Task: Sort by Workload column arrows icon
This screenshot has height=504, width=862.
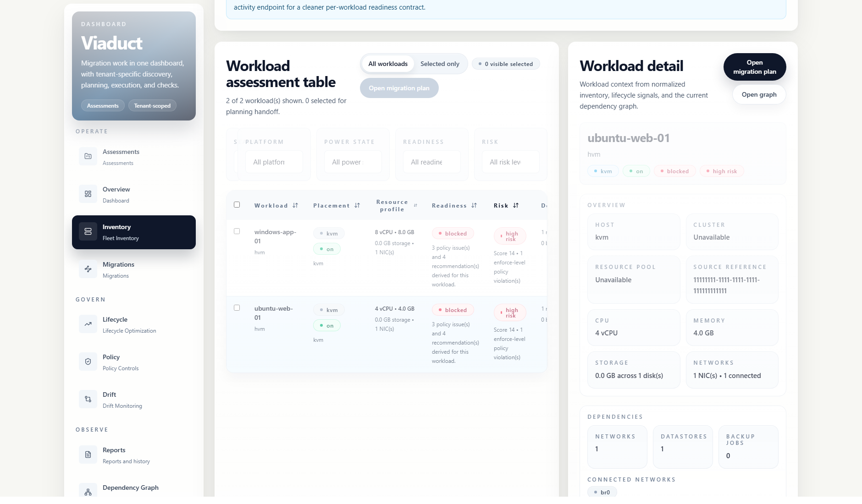Action: click(x=295, y=205)
